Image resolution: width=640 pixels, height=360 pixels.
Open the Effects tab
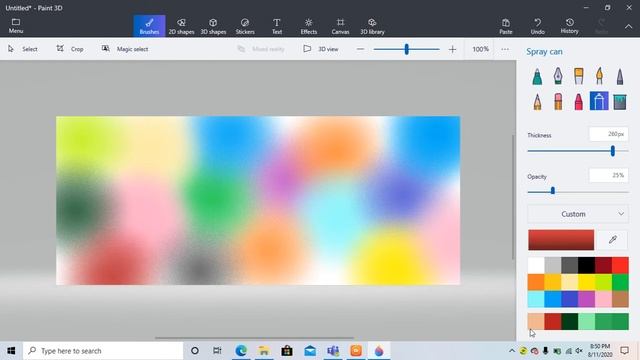coord(309,26)
